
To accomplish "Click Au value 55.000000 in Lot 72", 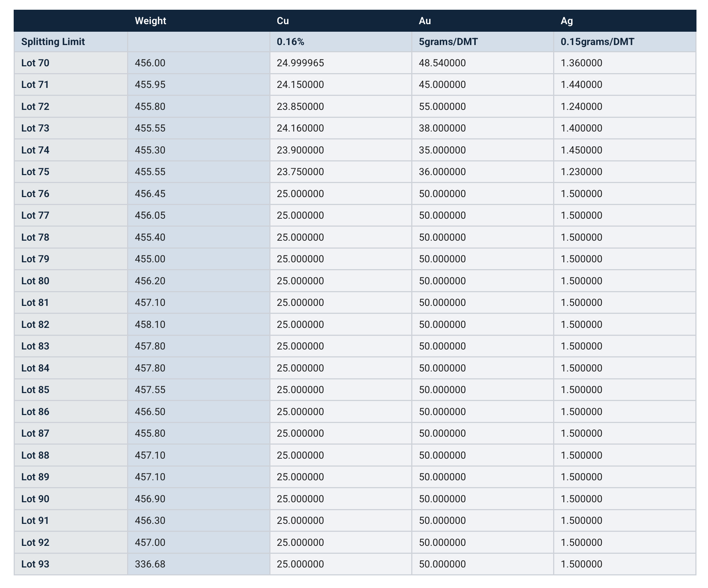I will 442,107.
